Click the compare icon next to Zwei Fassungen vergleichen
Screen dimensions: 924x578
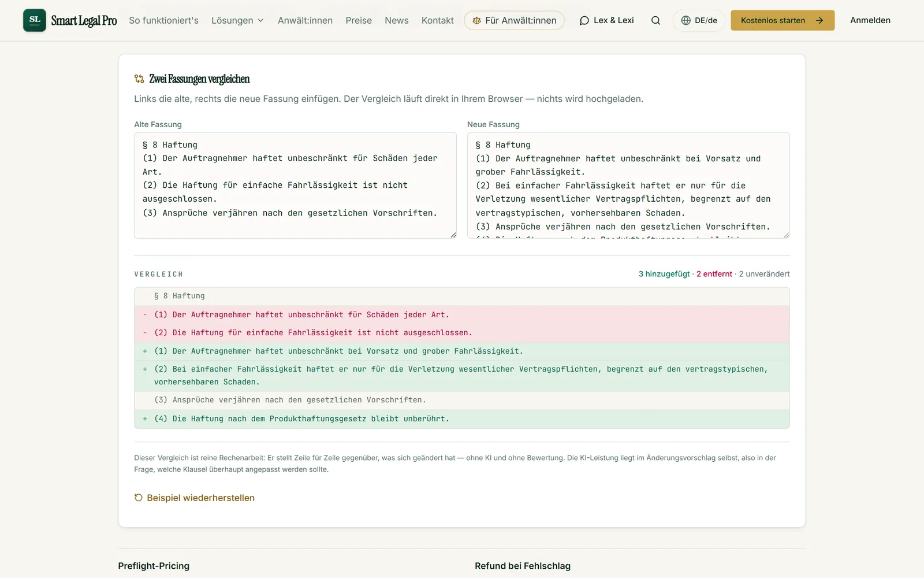click(x=139, y=79)
